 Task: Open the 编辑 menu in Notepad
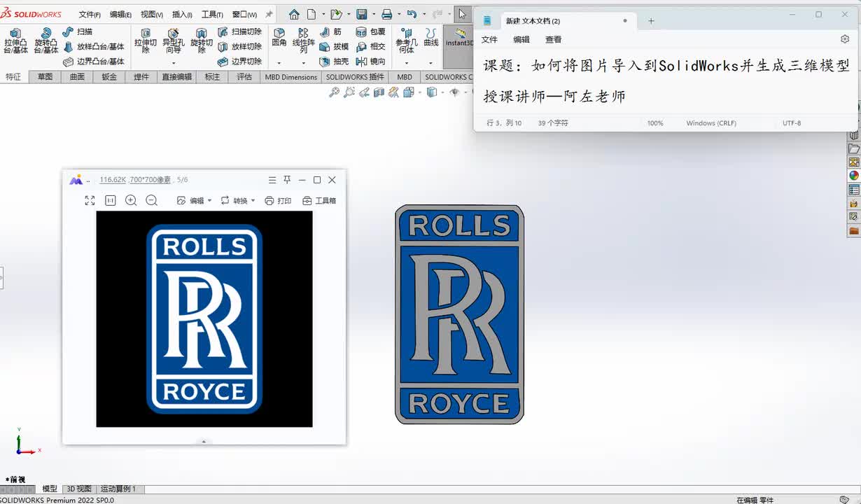pos(521,40)
